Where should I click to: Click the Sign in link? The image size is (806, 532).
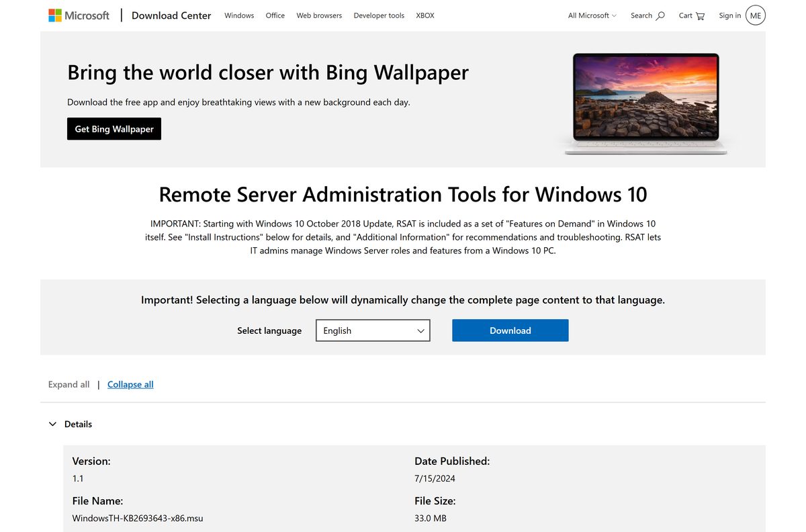[x=730, y=15]
